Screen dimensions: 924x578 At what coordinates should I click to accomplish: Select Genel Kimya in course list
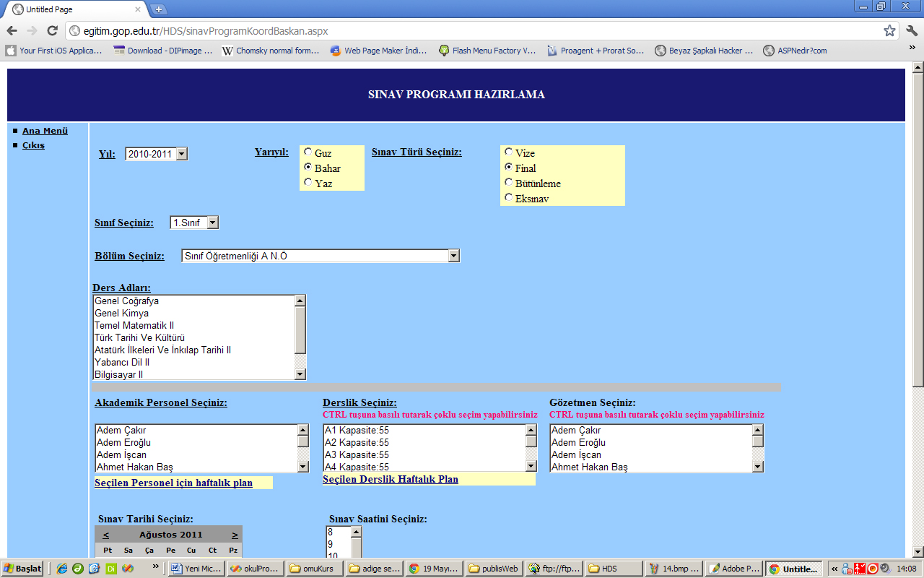[x=122, y=314]
